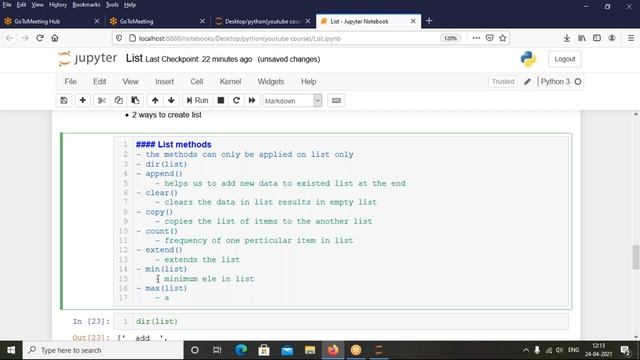Click the Windows taskbar search box
The height and width of the screenshot is (360, 640).
(103, 350)
